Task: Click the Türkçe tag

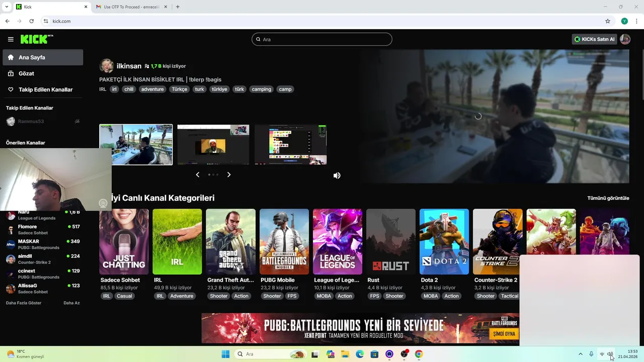Action: 179,89
